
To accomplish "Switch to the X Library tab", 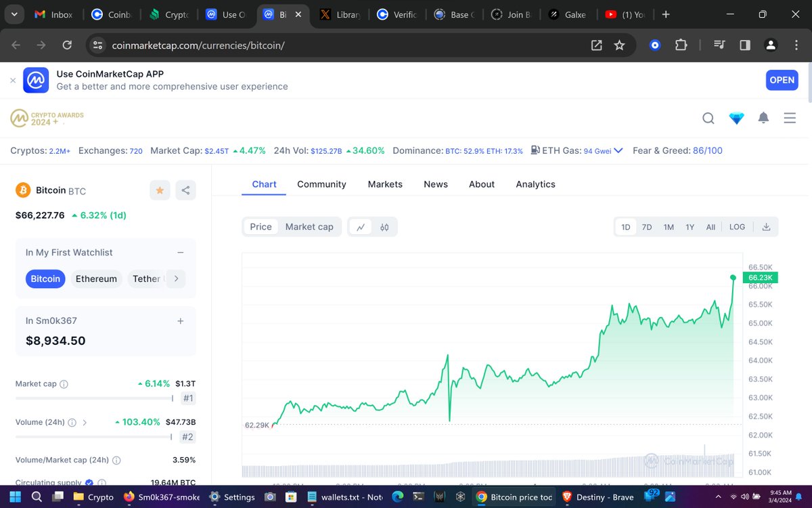I will tap(341, 14).
